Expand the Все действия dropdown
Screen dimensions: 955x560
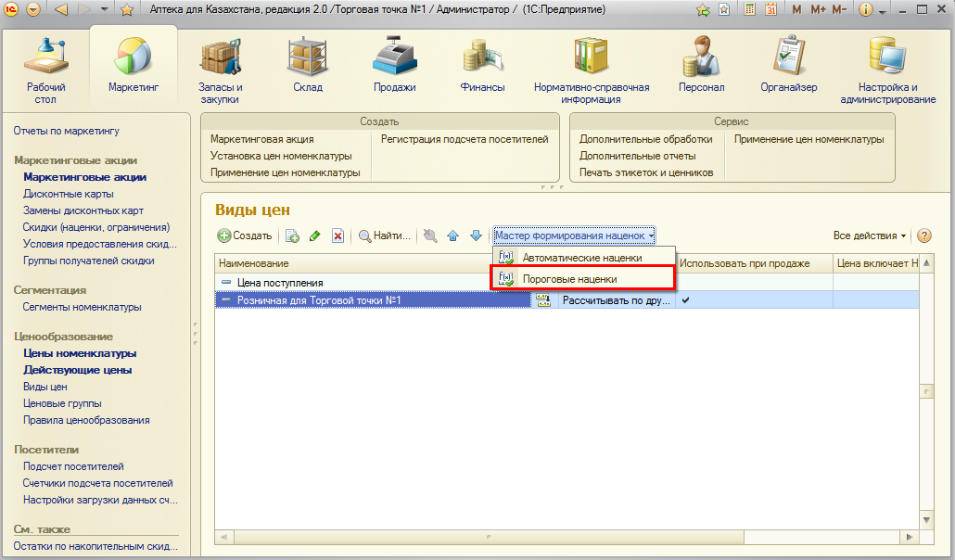point(870,236)
